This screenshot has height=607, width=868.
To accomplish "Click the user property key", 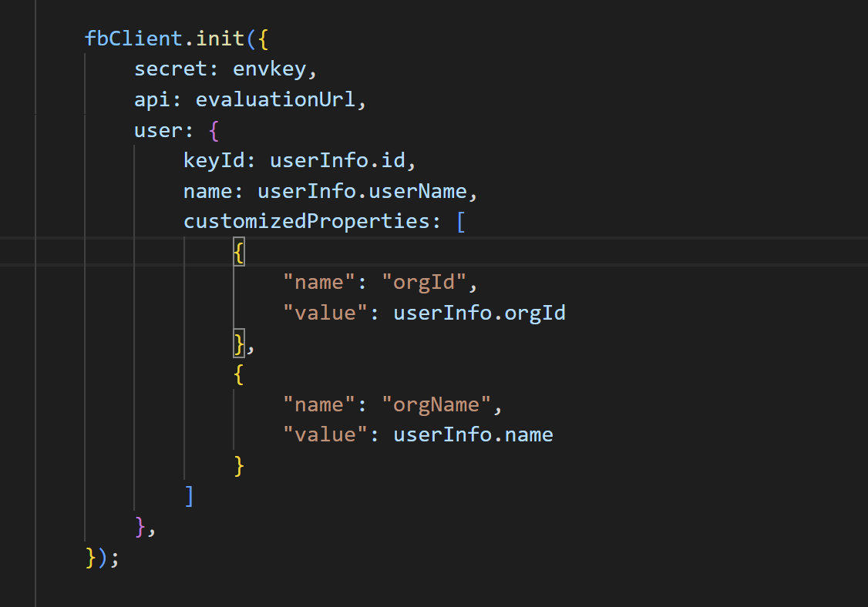I will 158,131.
